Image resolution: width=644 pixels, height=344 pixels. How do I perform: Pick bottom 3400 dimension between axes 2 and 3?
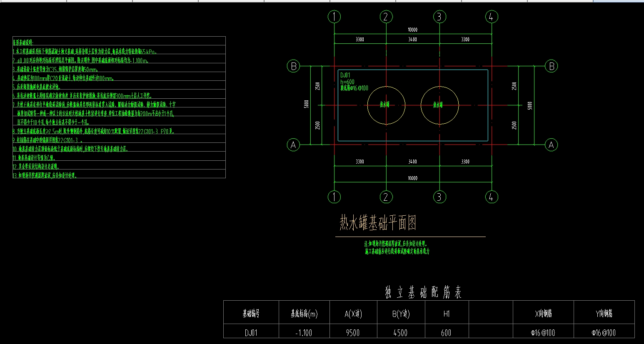pyautogui.click(x=412, y=162)
